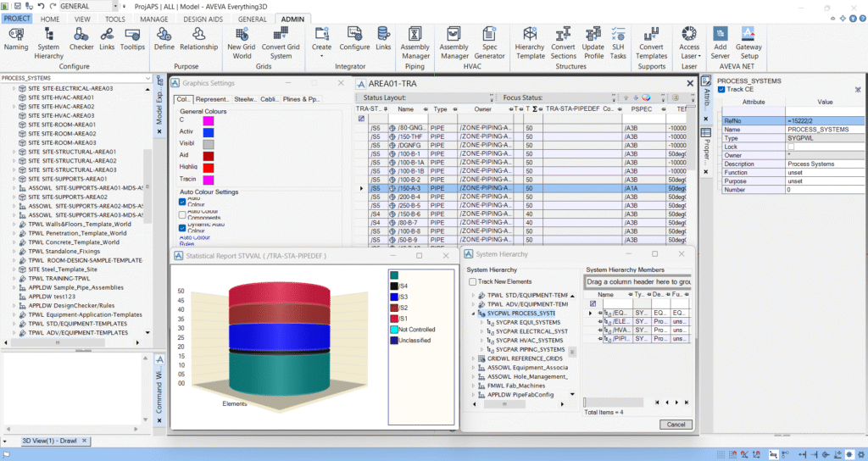The image size is (868, 461).
Task: Change the Aid colour swatch
Action: pos(209,156)
